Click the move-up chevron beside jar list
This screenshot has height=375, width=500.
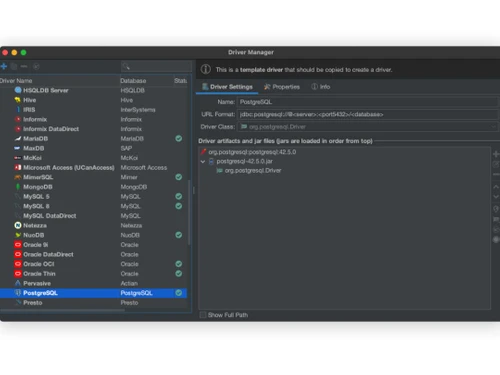[x=496, y=187]
